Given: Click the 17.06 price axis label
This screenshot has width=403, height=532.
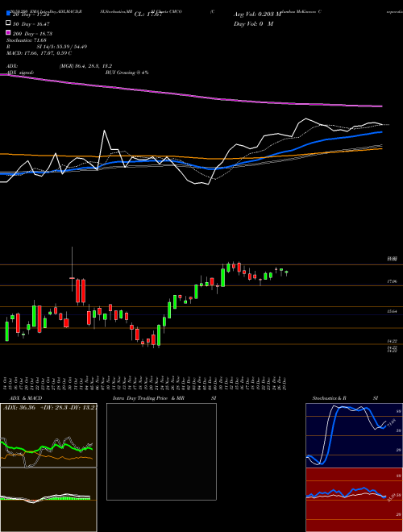Looking at the screenshot, I should (x=392, y=281).
